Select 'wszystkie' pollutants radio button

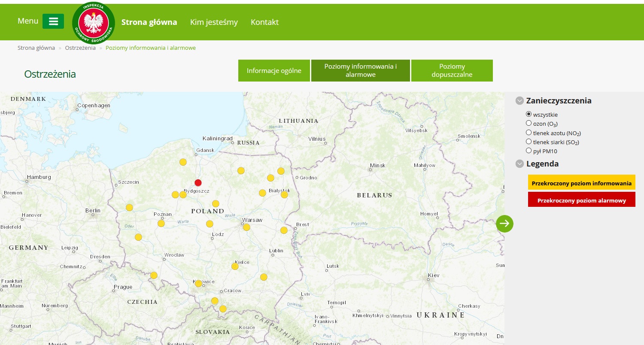529,114
